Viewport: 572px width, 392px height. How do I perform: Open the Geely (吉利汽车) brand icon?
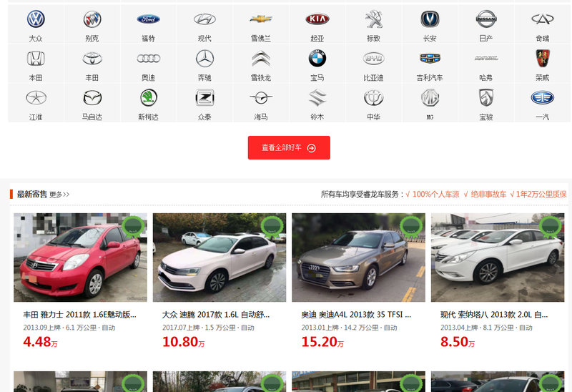pyautogui.click(x=430, y=59)
